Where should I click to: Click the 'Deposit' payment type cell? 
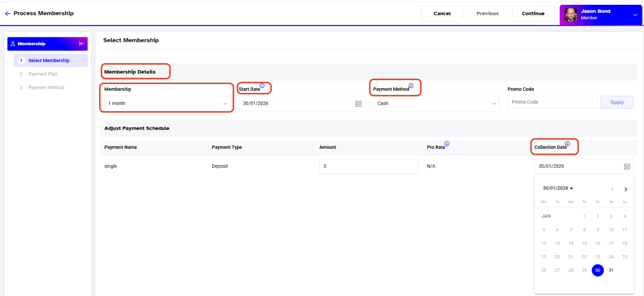[x=220, y=166]
